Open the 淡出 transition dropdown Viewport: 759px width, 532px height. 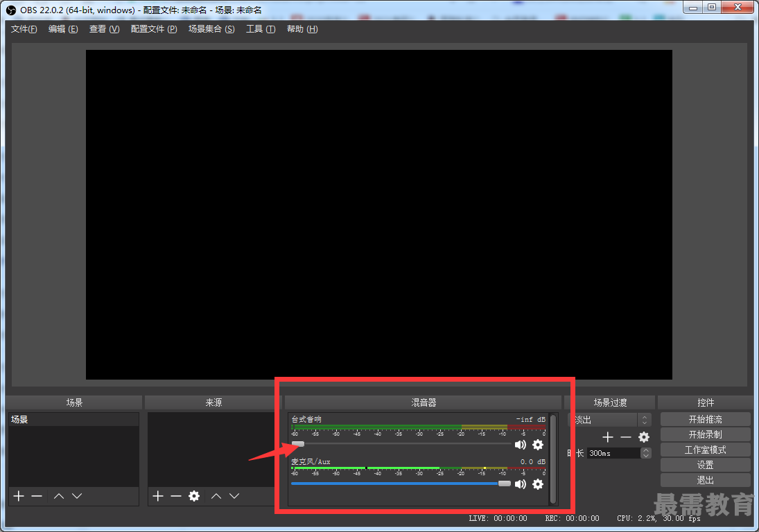pos(609,420)
